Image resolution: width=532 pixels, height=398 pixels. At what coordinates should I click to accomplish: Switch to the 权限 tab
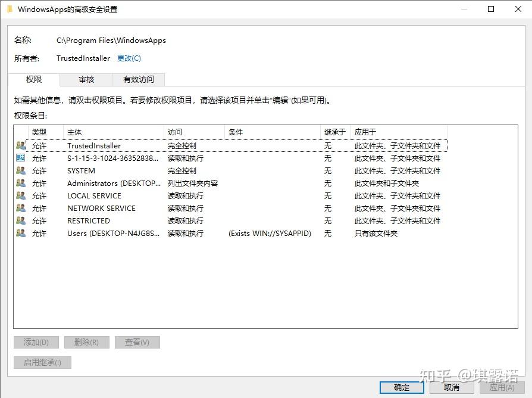coord(33,79)
